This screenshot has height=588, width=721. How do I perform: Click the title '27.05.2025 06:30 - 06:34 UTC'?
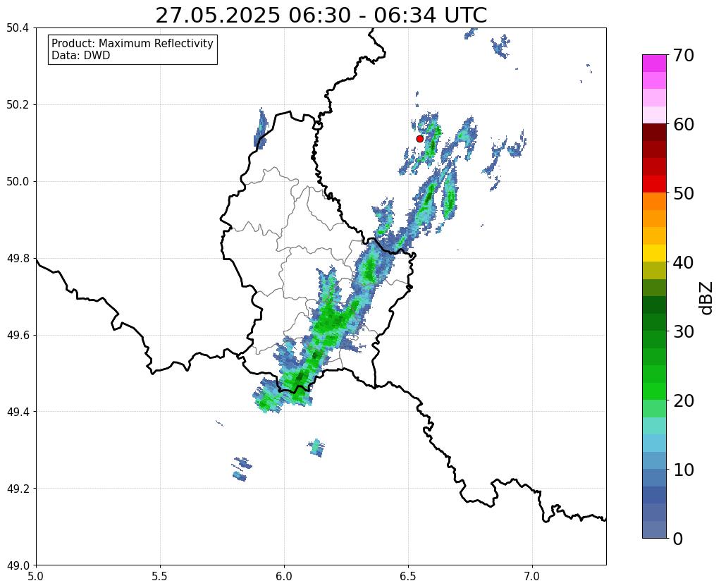[x=321, y=16]
